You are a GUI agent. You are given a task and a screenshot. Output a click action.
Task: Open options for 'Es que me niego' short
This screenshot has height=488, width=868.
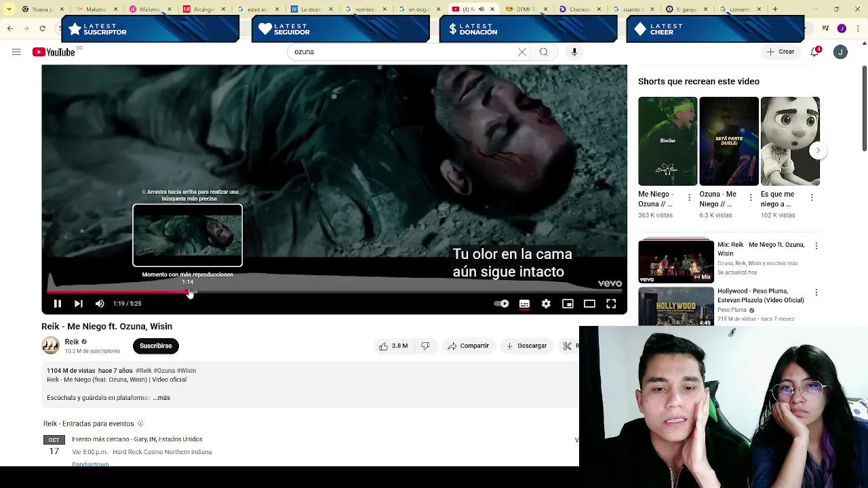click(x=812, y=197)
